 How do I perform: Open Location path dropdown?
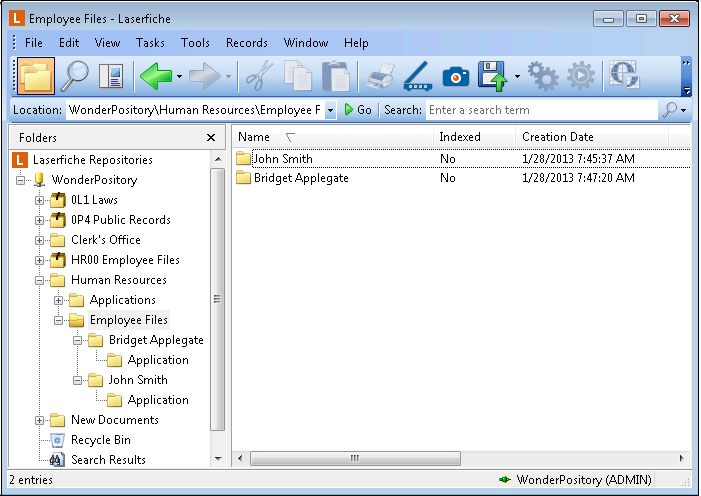coord(330,110)
